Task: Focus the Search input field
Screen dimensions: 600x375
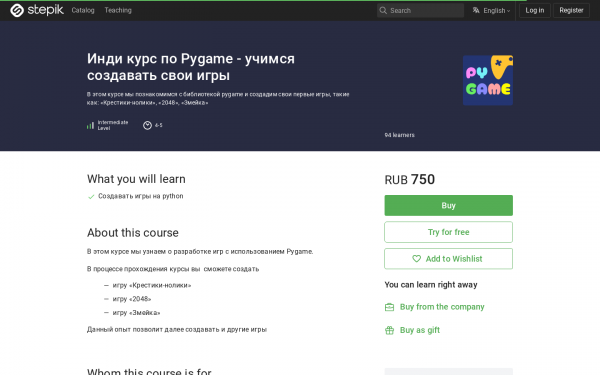Action: coord(420,10)
